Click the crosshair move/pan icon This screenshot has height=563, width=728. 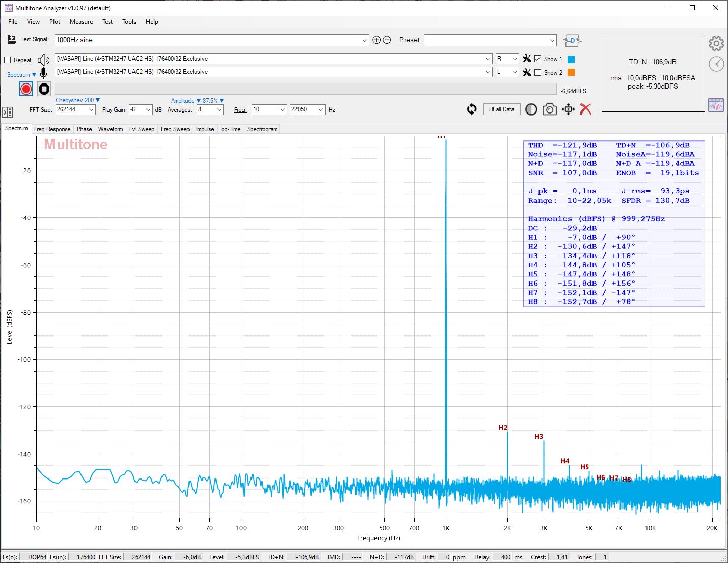point(568,109)
